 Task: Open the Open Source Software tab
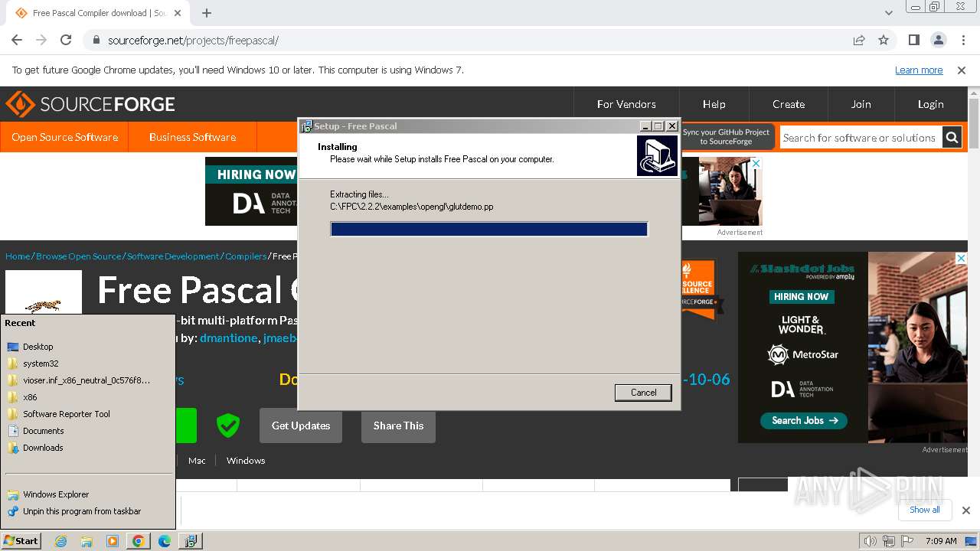pos(64,137)
